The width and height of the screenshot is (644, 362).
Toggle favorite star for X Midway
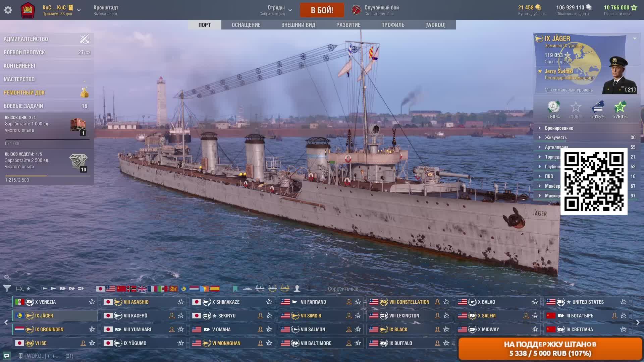tap(535, 329)
